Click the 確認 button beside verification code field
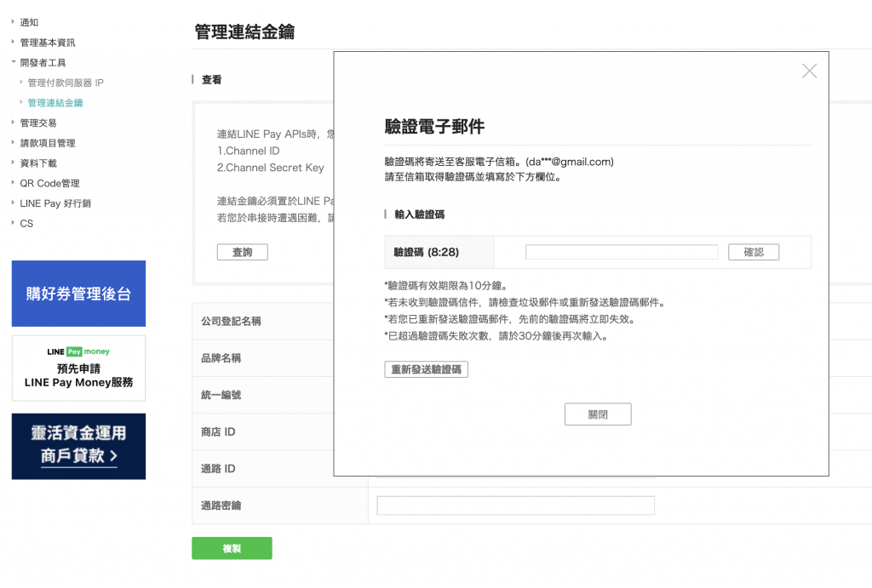Screen dimensions: 872x588 coord(754,253)
